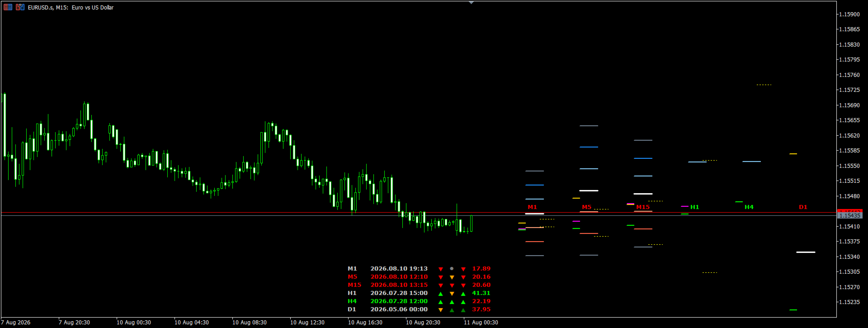
Task: Click the '10 Aug 08:30' time axis label
Action: (250, 323)
